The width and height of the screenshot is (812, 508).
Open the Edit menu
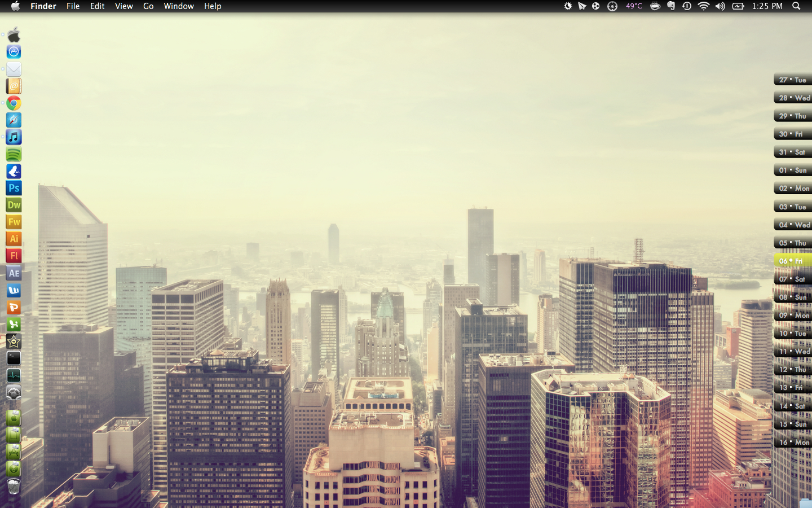pyautogui.click(x=98, y=6)
